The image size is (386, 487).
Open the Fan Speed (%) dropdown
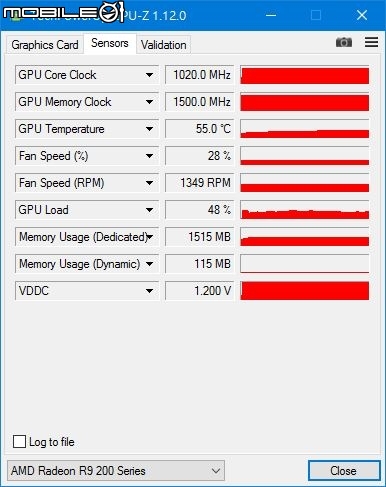[149, 156]
